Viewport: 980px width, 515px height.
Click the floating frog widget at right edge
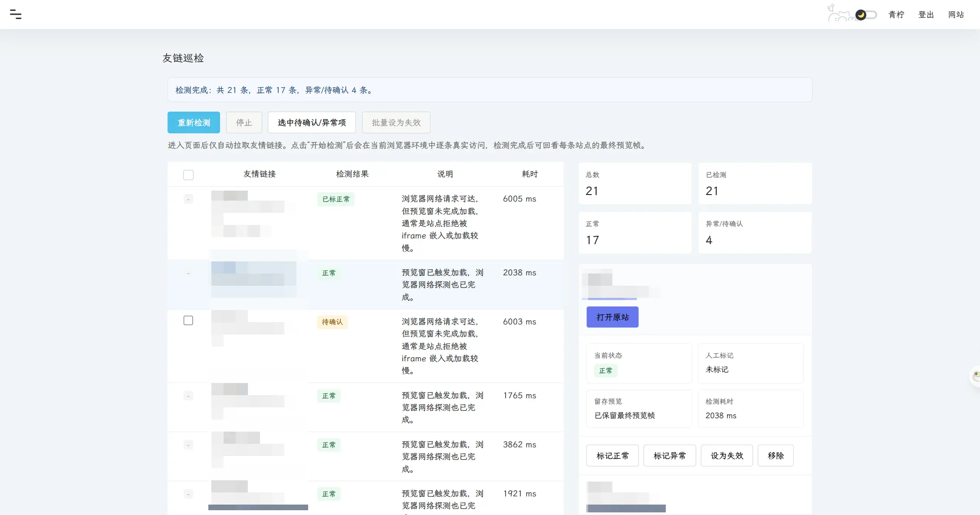pyautogui.click(x=976, y=376)
